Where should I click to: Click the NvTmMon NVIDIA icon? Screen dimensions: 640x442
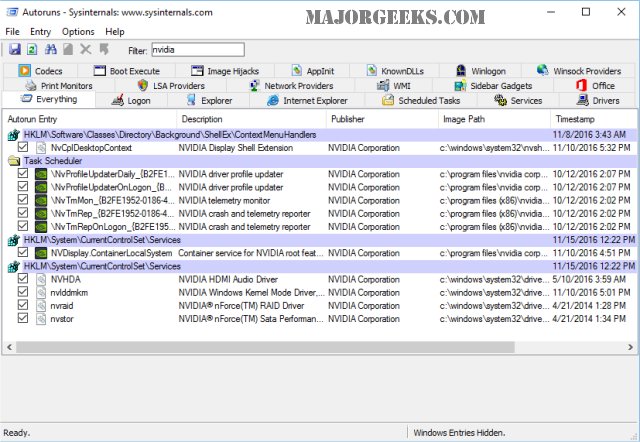point(41,200)
